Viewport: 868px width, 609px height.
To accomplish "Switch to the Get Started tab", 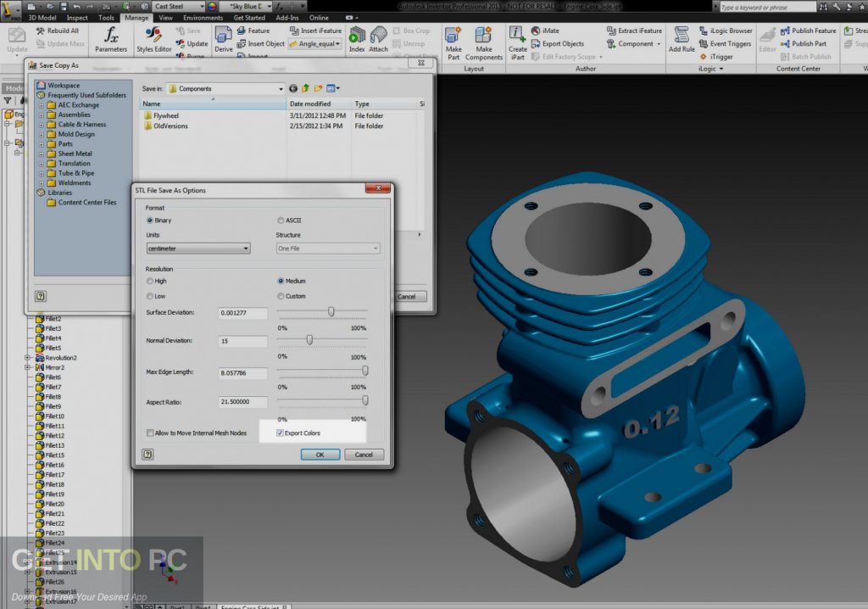I will click(249, 18).
